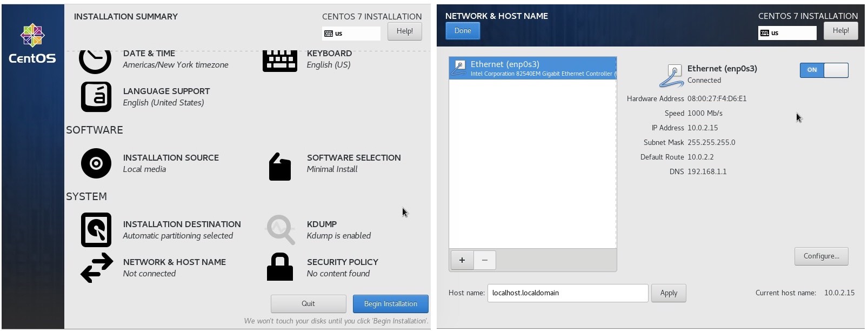Toggle the Ethernet enp0s3 ON switch off

point(824,70)
